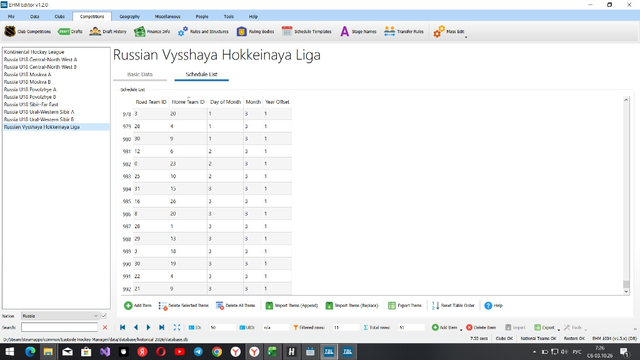
Task: Clear the search with red X
Action: (x=105, y=327)
